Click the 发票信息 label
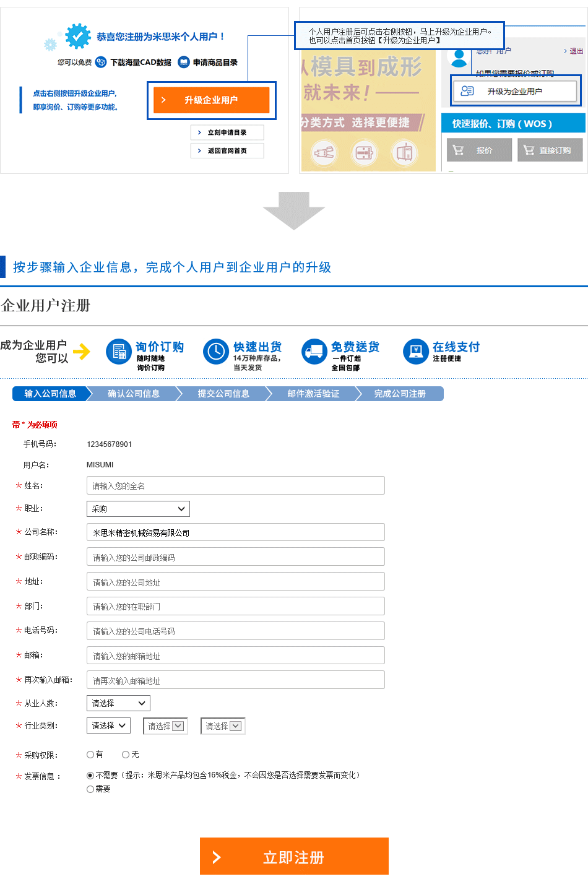588x879 pixels. 42,776
